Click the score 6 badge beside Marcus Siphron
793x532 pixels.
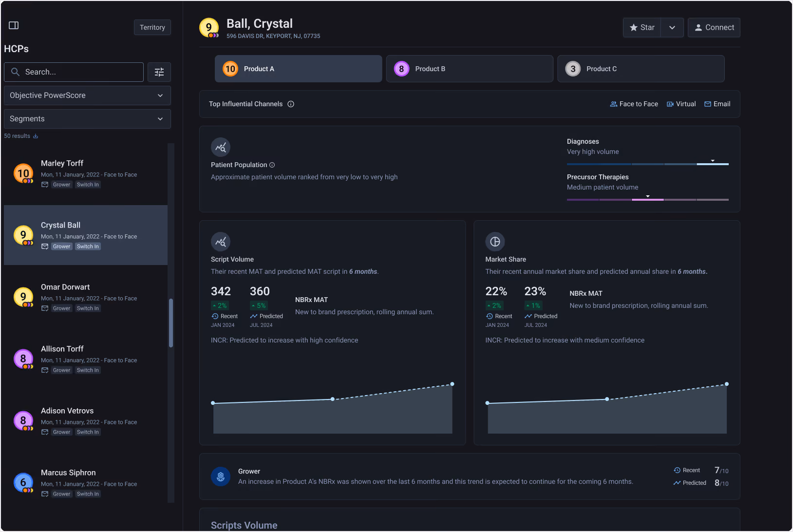coord(23,483)
